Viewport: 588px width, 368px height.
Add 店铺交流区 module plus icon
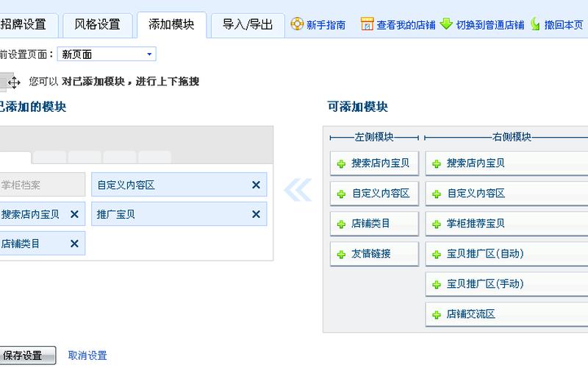(x=437, y=315)
